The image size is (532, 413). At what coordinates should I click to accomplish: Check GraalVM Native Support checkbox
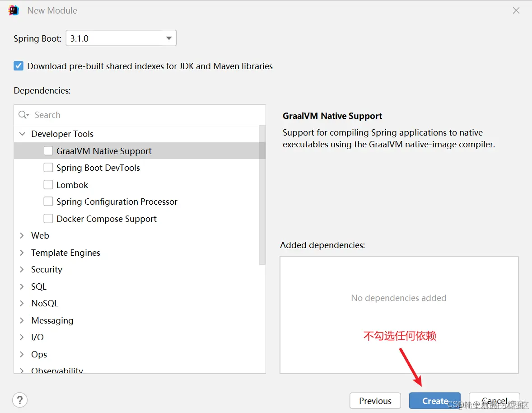(48, 150)
